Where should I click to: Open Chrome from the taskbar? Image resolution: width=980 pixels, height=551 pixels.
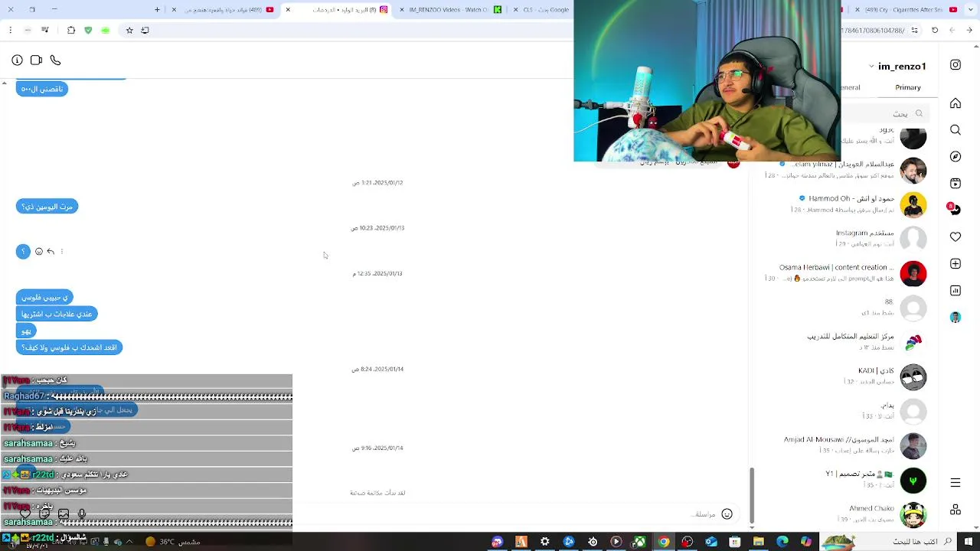(664, 542)
